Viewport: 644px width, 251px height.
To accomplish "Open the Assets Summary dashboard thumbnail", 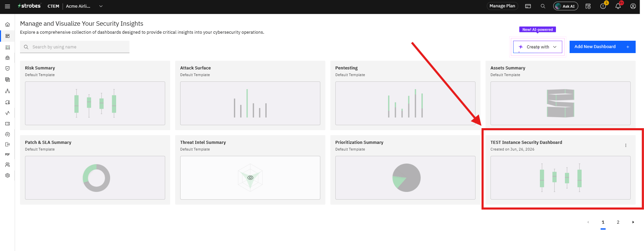I will [561, 103].
